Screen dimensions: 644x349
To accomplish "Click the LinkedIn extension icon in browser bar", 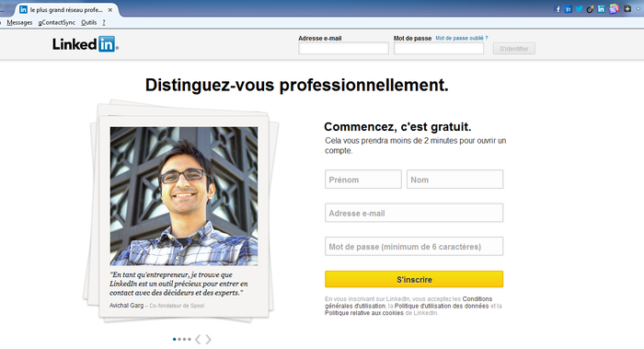I will (602, 9).
